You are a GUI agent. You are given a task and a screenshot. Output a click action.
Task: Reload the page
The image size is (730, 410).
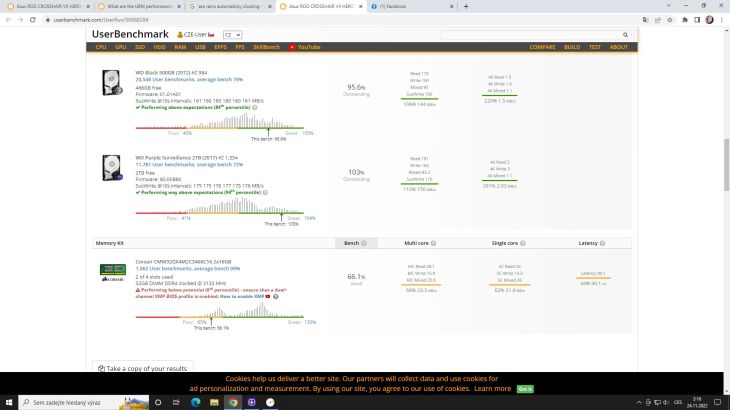(33, 20)
